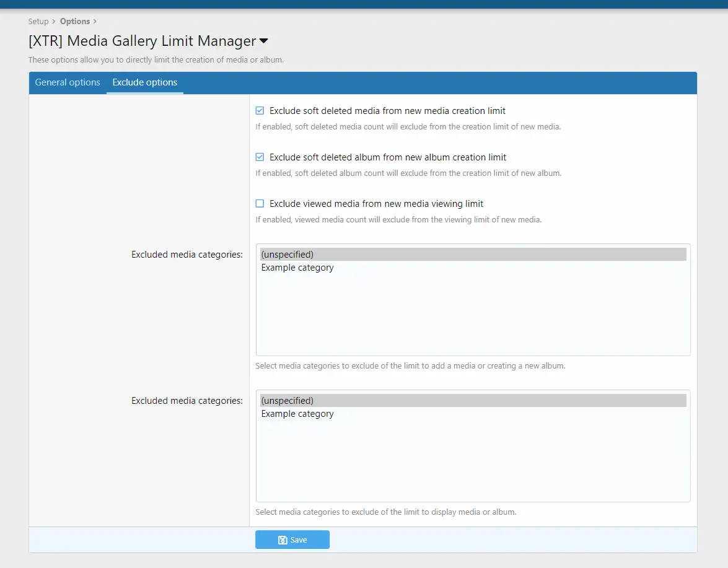The image size is (728, 568).
Task: Click the first Excluded media categories label
Action: (187, 255)
